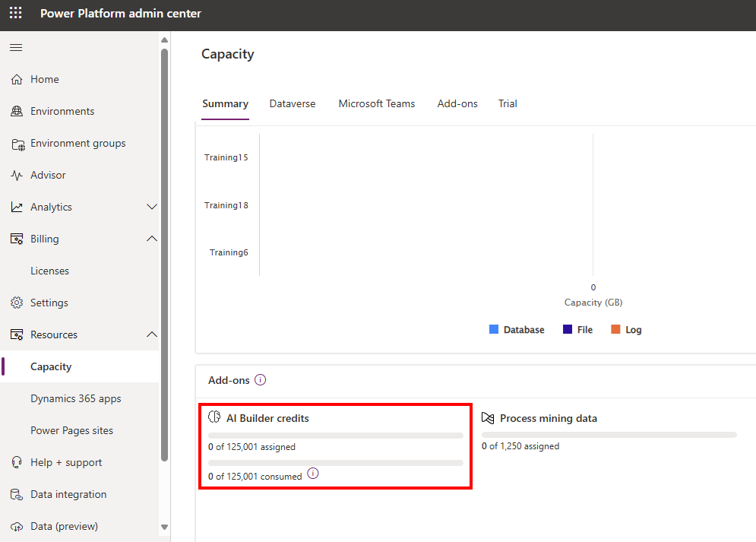Collapse the Billing section chevron
The image size is (756, 542).
click(x=152, y=239)
